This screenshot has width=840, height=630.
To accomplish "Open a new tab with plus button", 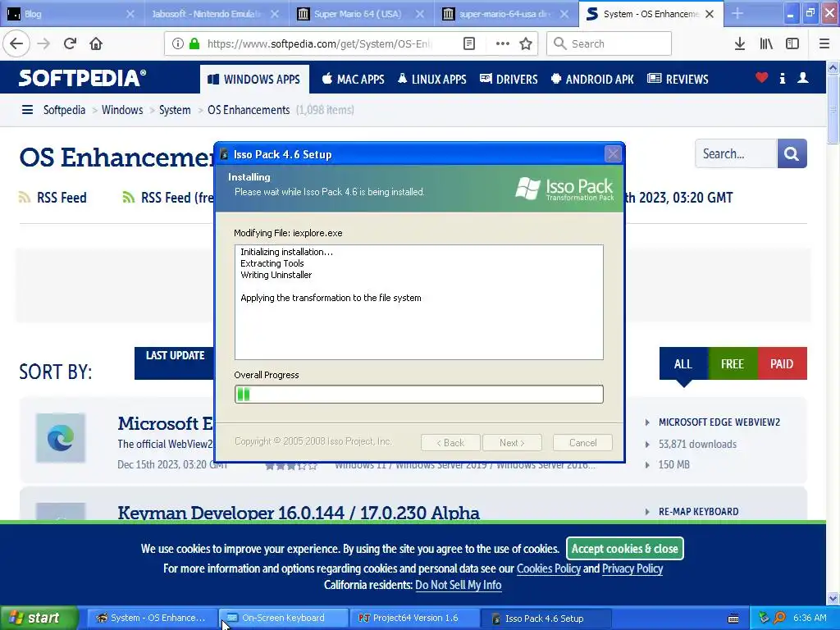I will pyautogui.click(x=737, y=13).
